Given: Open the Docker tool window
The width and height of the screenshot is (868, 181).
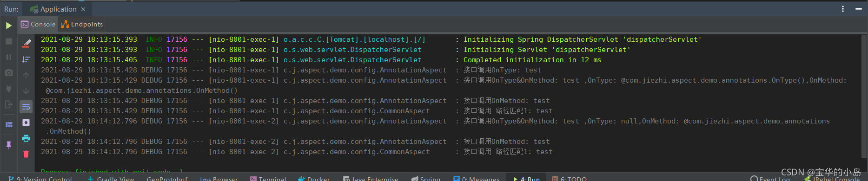Looking at the screenshot, I should (x=314, y=179).
